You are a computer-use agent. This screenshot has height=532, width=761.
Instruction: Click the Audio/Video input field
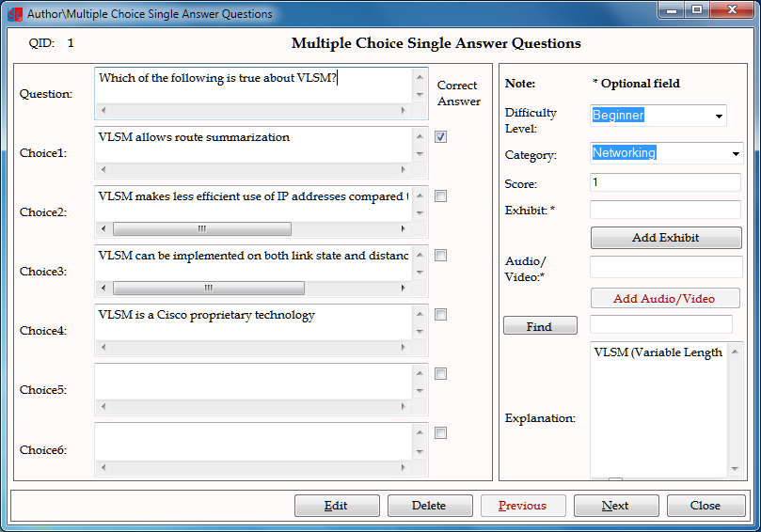[666, 267]
